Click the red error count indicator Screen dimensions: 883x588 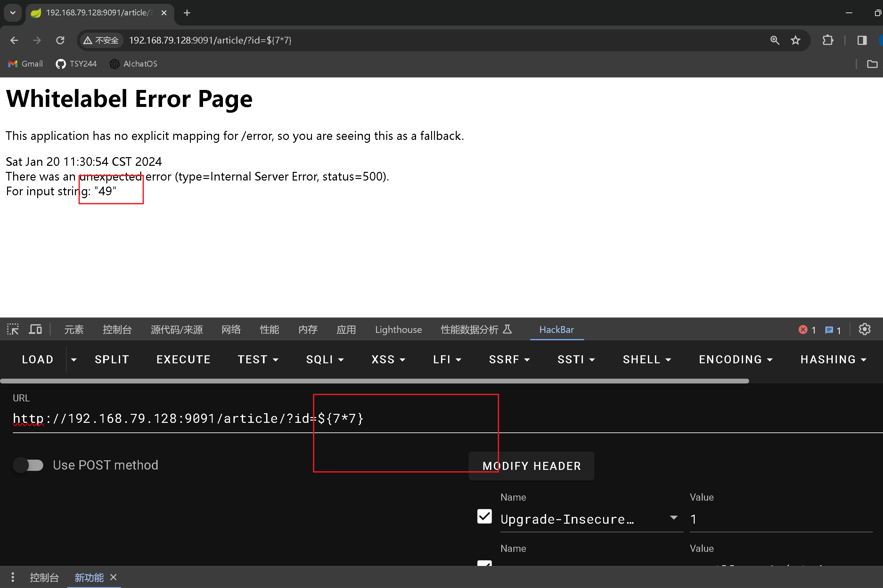807,330
